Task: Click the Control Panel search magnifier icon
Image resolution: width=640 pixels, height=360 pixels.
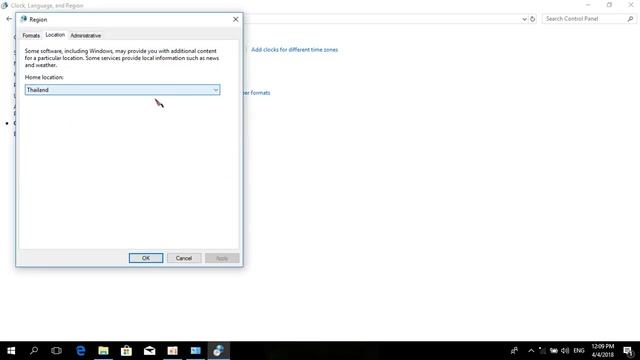Action: coord(630,19)
